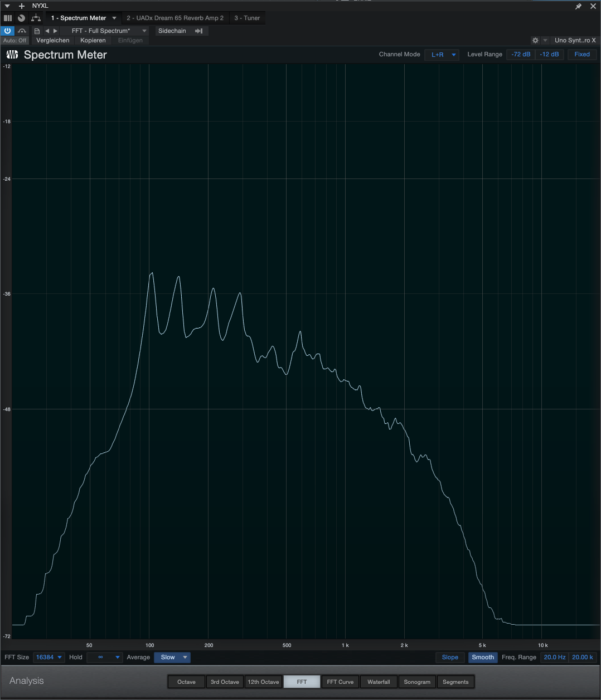Click the sidechain input arrow icon
This screenshot has height=700, width=601.
click(x=198, y=31)
